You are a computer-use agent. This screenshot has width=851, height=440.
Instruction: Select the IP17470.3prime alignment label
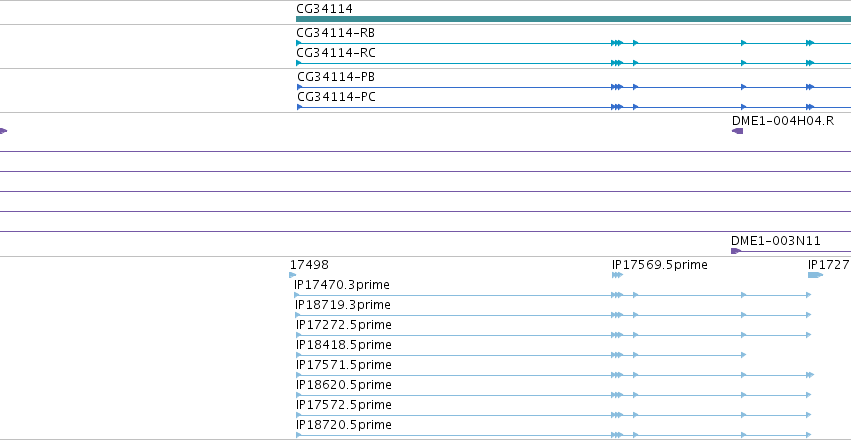pyautogui.click(x=342, y=285)
